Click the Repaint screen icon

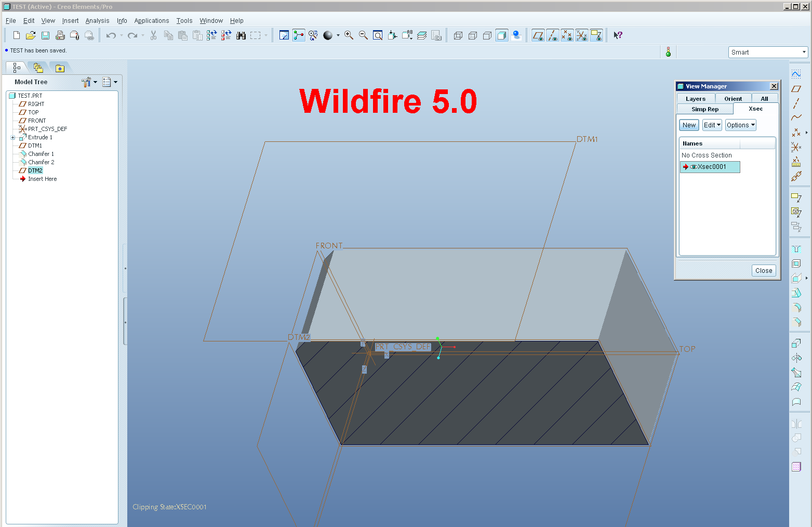pyautogui.click(x=284, y=35)
